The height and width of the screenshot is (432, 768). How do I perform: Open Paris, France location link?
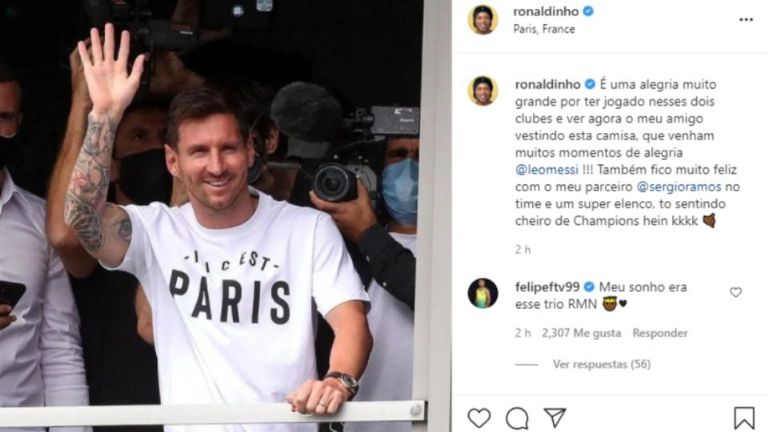tap(544, 29)
